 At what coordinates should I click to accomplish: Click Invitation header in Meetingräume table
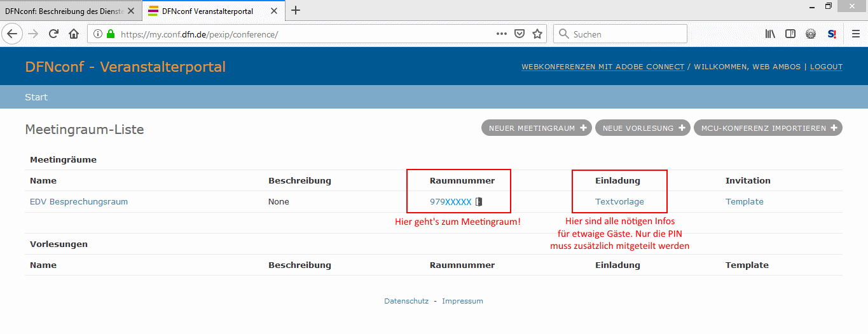click(748, 180)
